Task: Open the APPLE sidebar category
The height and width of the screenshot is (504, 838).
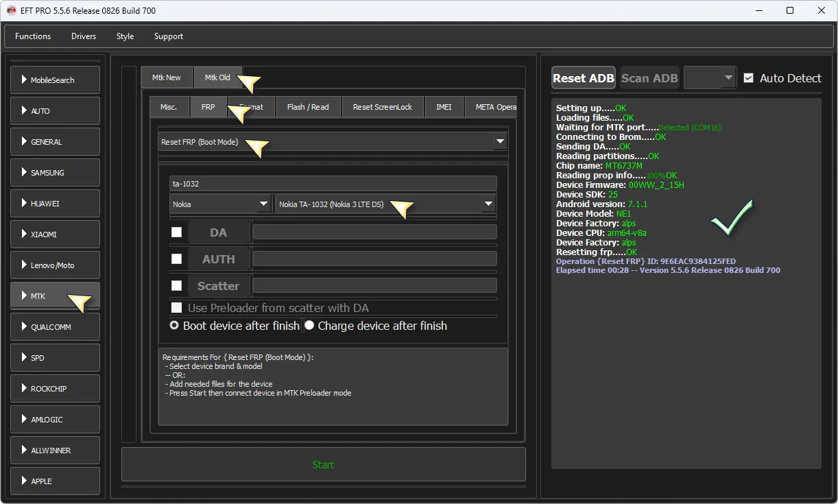Action: pos(55,481)
